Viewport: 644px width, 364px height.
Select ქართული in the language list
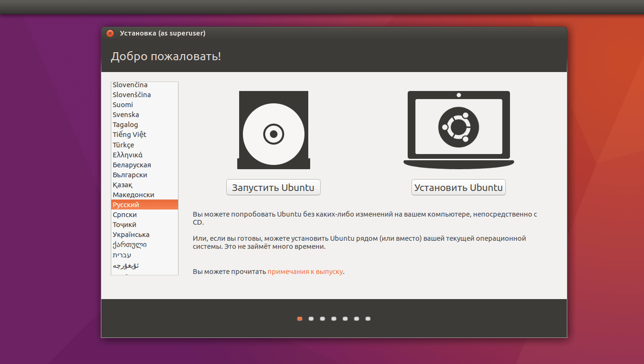coord(144,245)
